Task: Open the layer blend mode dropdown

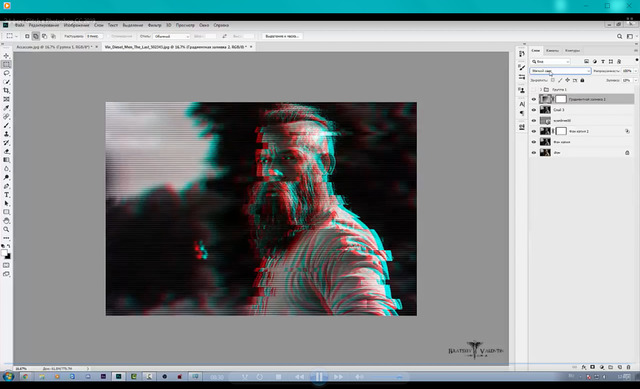Action: pyautogui.click(x=560, y=71)
